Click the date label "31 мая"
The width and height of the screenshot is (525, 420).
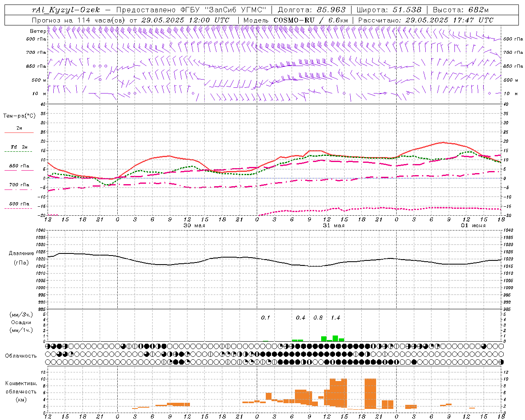(334, 226)
